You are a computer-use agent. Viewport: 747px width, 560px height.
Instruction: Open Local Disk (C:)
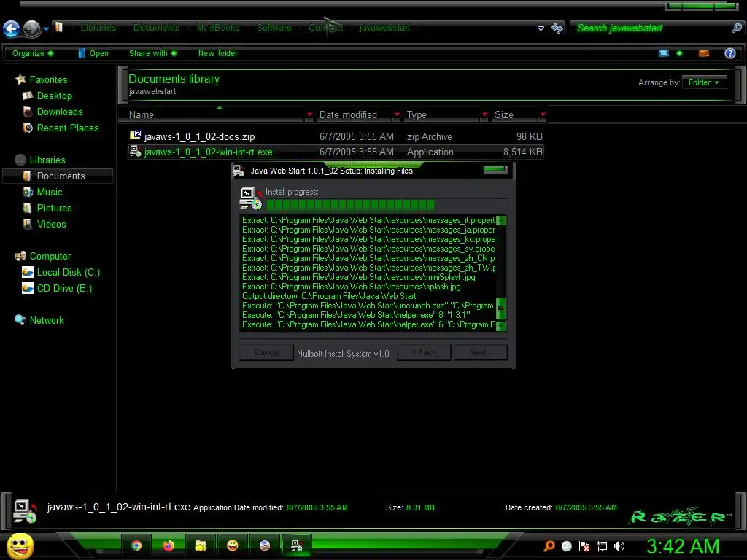pyautogui.click(x=68, y=273)
